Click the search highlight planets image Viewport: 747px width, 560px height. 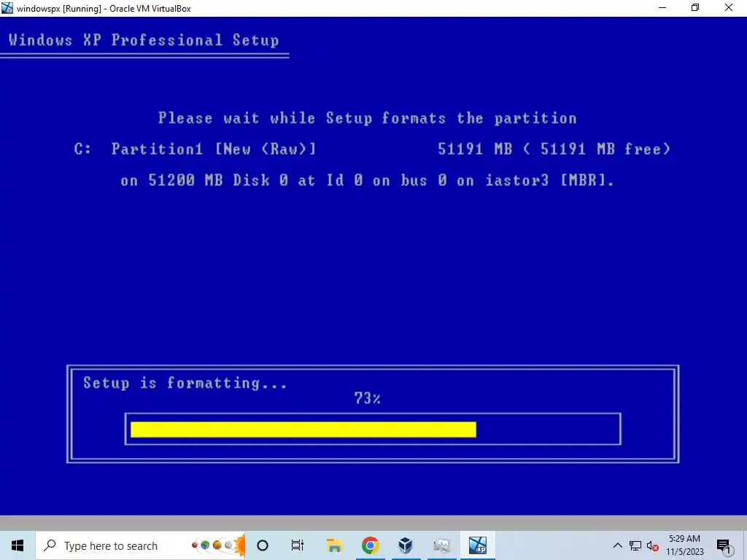click(x=217, y=545)
